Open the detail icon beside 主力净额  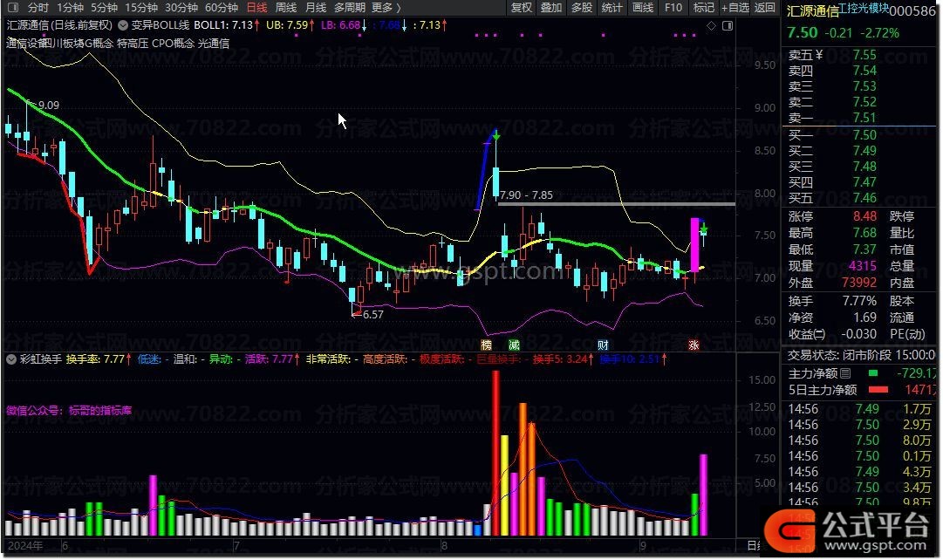845,373
